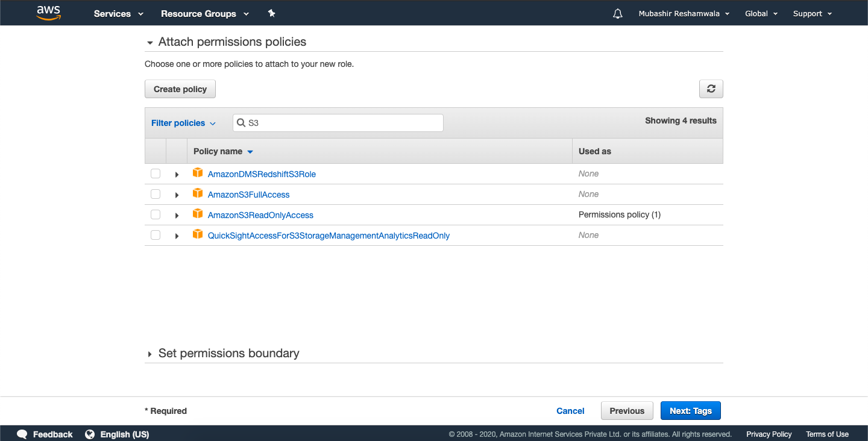Viewport: 868px width, 441px height.
Task: Expand the AmazonS3FullAccess row details
Action: pos(177,195)
